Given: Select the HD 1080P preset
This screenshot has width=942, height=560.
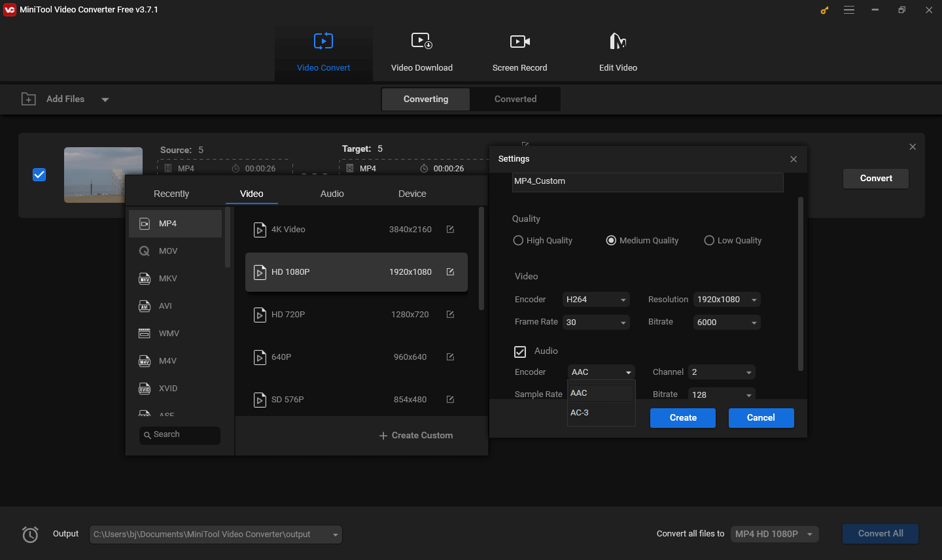Looking at the screenshot, I should point(356,272).
